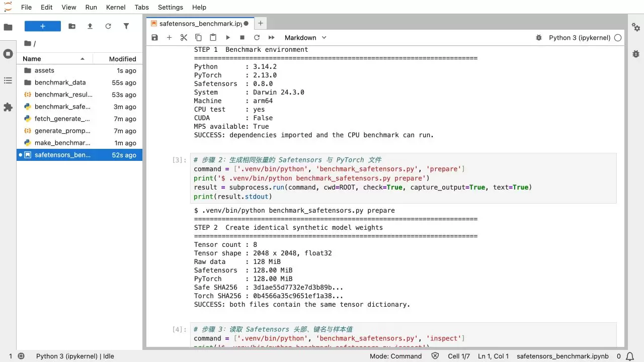Select the safetensors_ben... notebook file
Screen dimensions: 644x362
coord(79,155)
